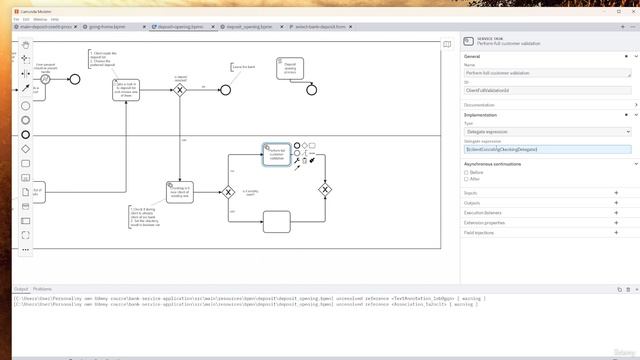Image resolution: width=640 pixels, height=360 pixels.
Task: Append intermediate event from the context pad
Action: click(297, 153)
